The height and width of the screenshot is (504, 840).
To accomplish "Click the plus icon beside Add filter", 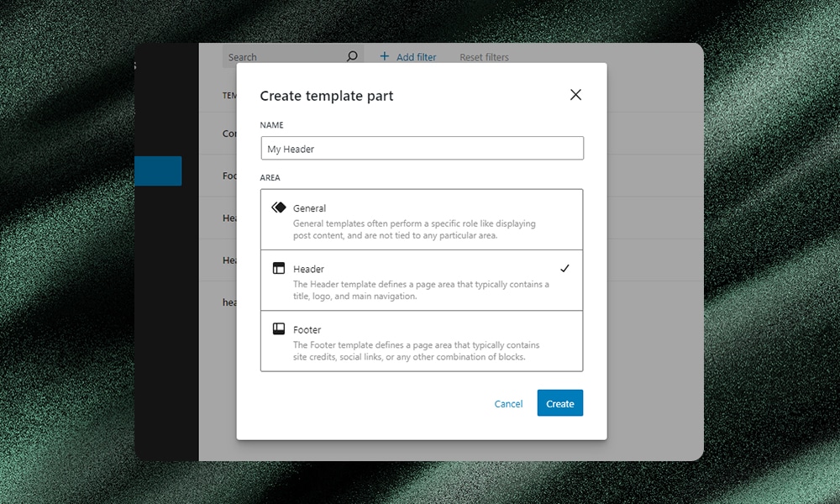I will [x=385, y=56].
